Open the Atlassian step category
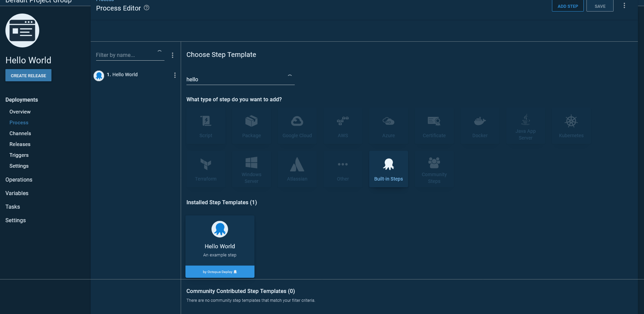Viewport: 644px width, 314px height. click(297, 169)
